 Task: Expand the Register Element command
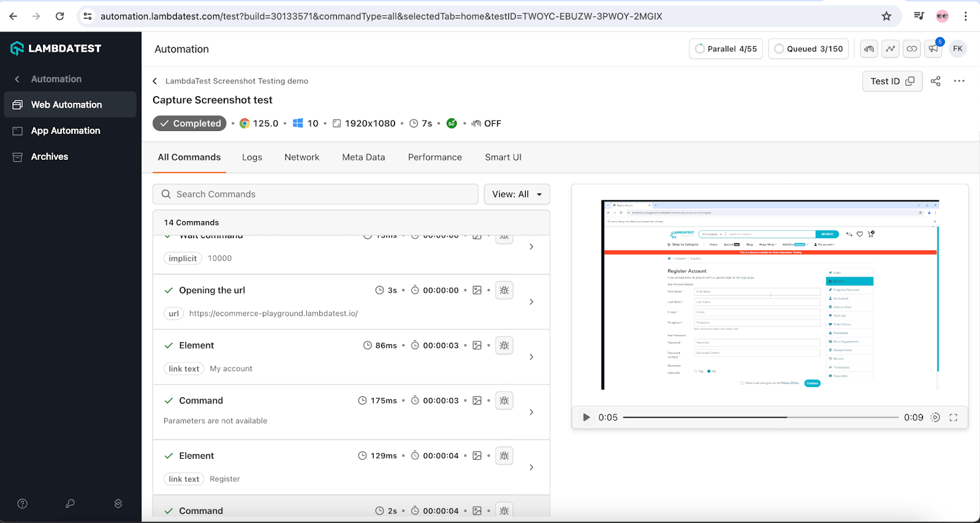click(531, 467)
